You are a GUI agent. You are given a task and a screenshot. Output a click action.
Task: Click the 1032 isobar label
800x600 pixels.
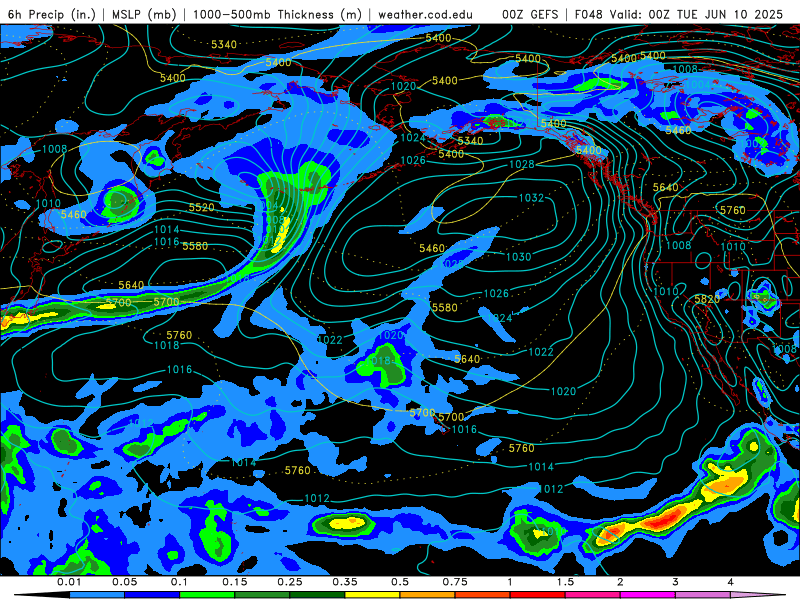click(x=532, y=197)
